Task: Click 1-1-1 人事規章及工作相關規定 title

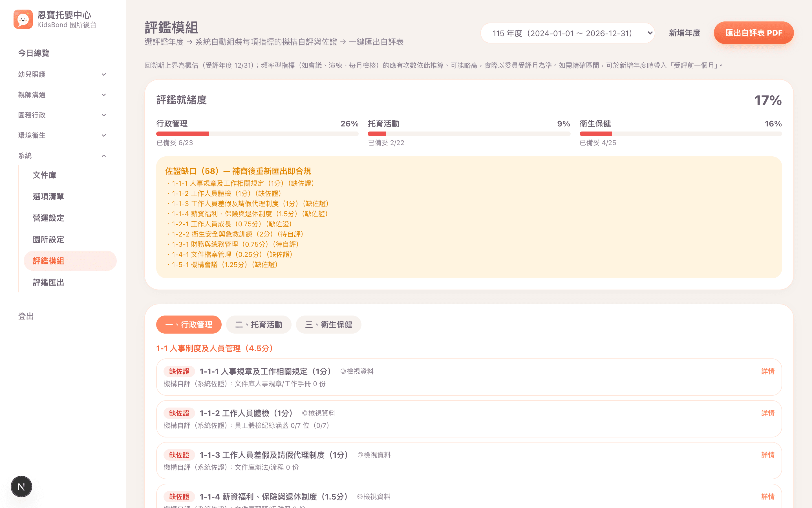Action: click(265, 371)
